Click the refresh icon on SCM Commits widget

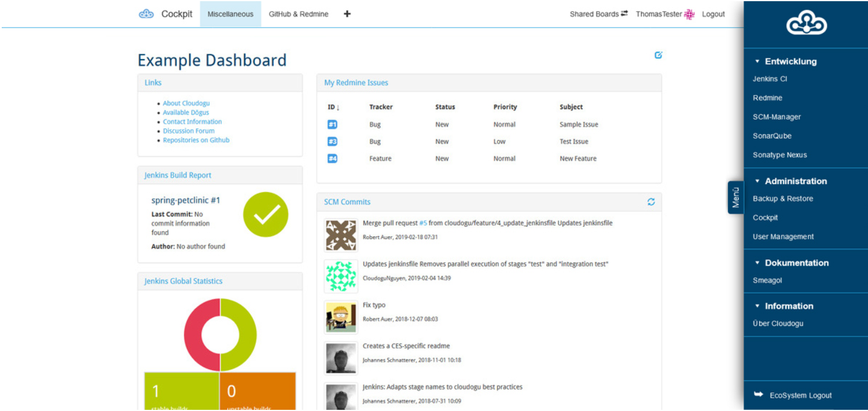click(650, 202)
